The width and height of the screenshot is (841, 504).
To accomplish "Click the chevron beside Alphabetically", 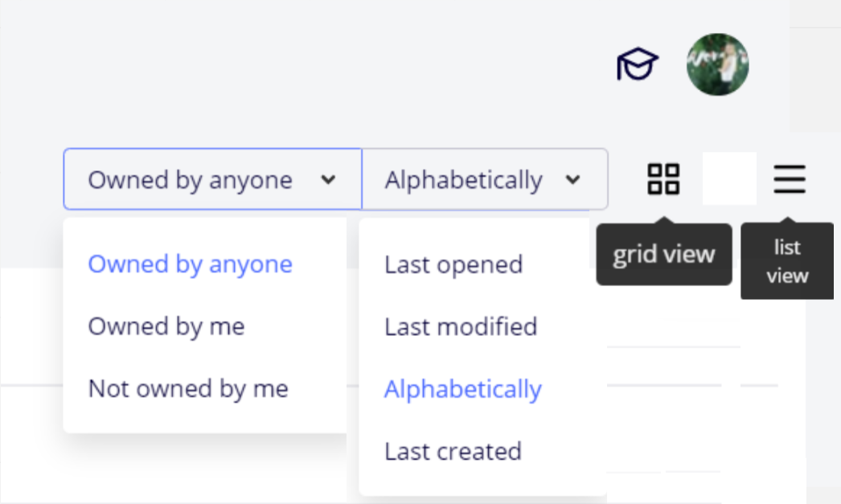I will point(572,180).
